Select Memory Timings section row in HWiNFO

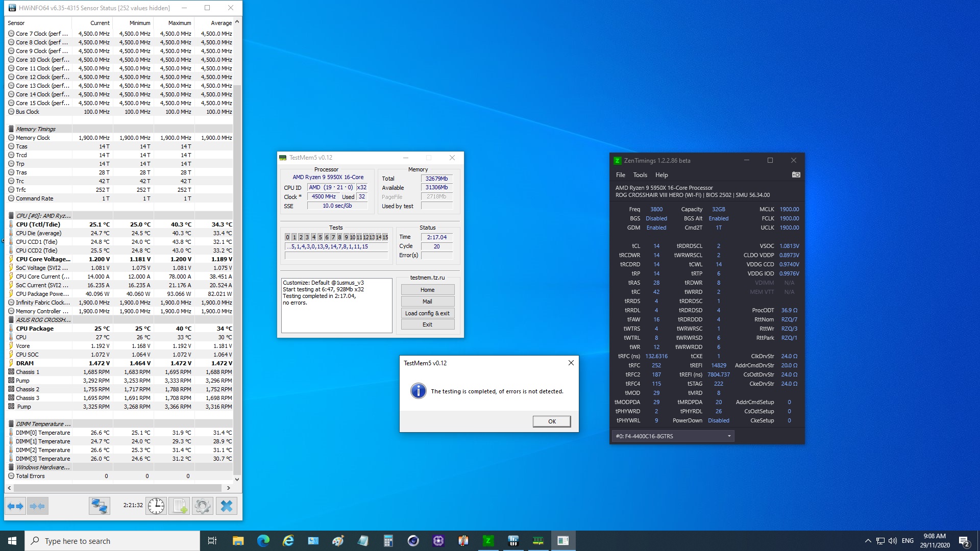119,129
